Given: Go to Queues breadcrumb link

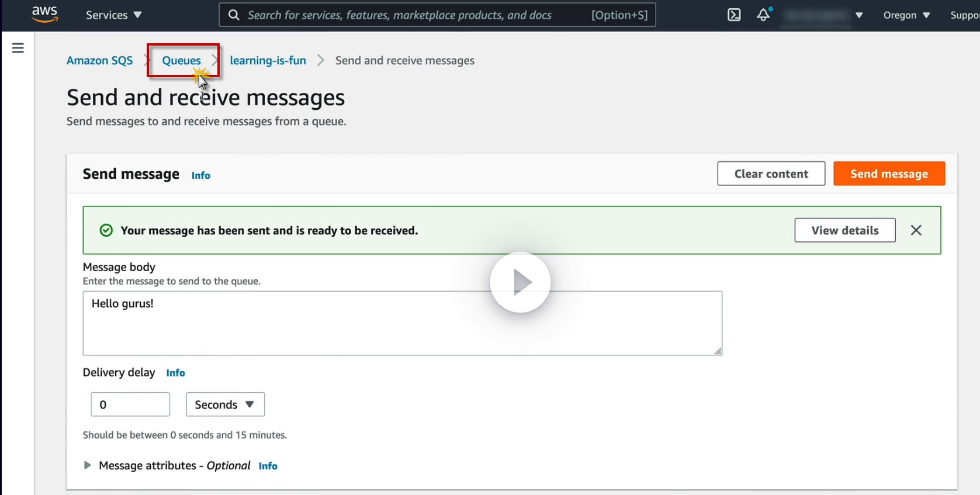Looking at the screenshot, I should 181,61.
